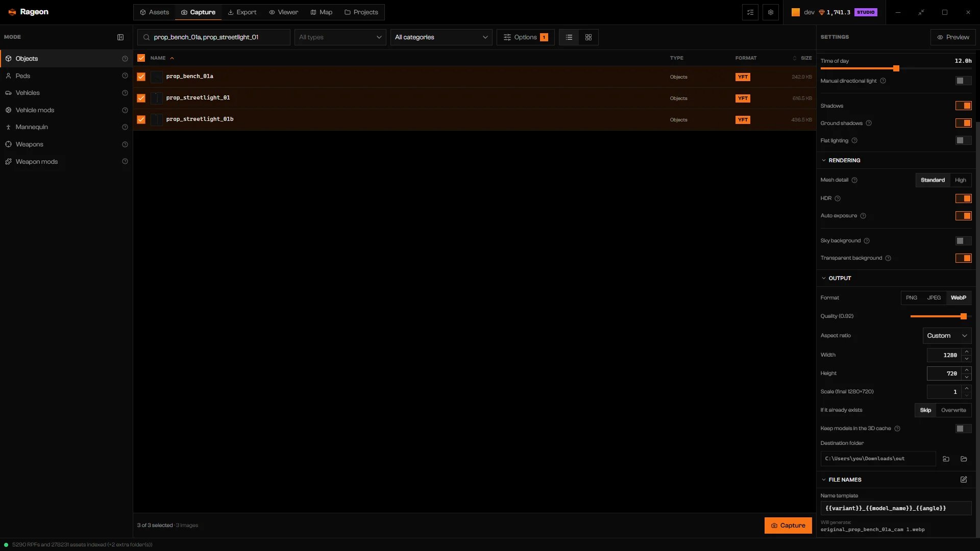
Task: Open the Viewer tab
Action: tap(284, 12)
